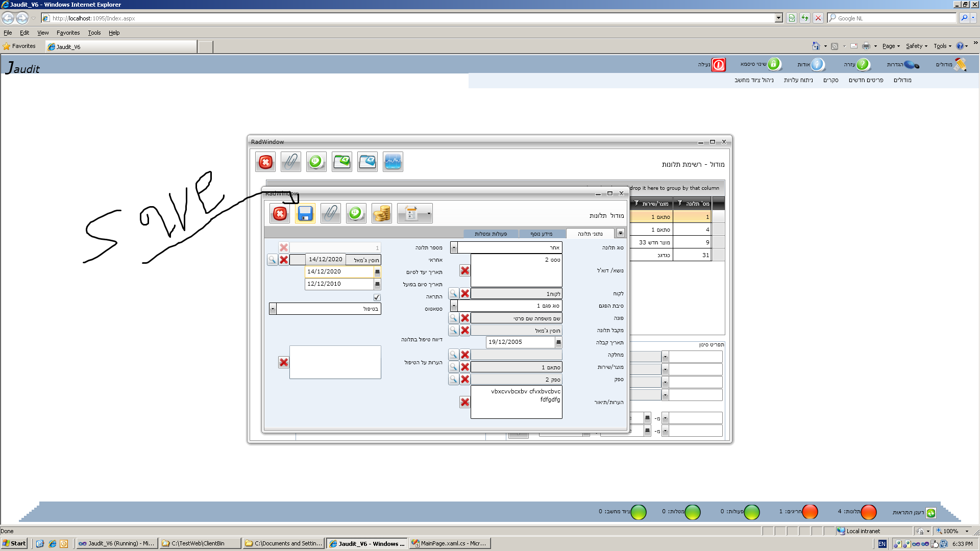Open the IE address bar dropdown
The image size is (980, 551).
tap(779, 18)
